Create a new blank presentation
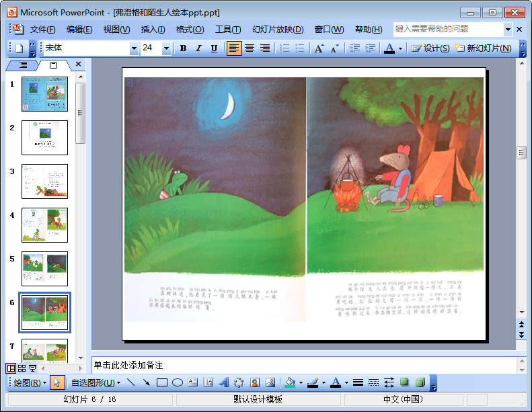The height and width of the screenshot is (412, 532). [19, 48]
